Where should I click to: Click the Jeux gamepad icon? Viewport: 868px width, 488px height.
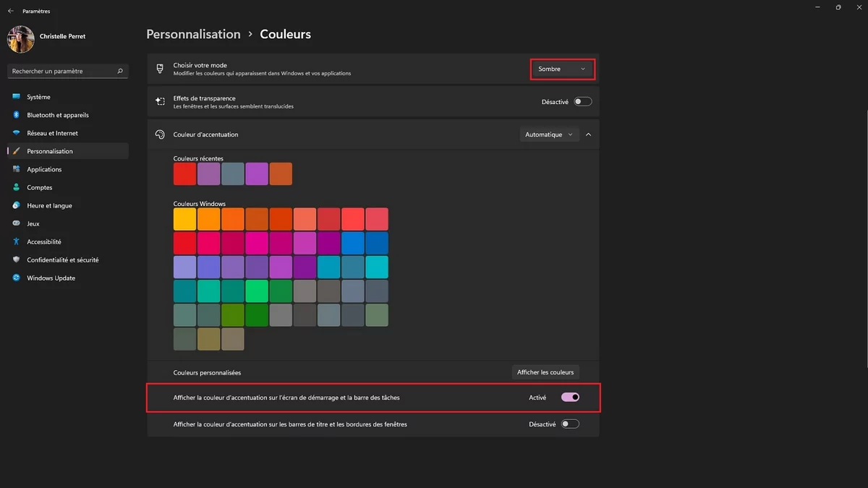pos(17,223)
